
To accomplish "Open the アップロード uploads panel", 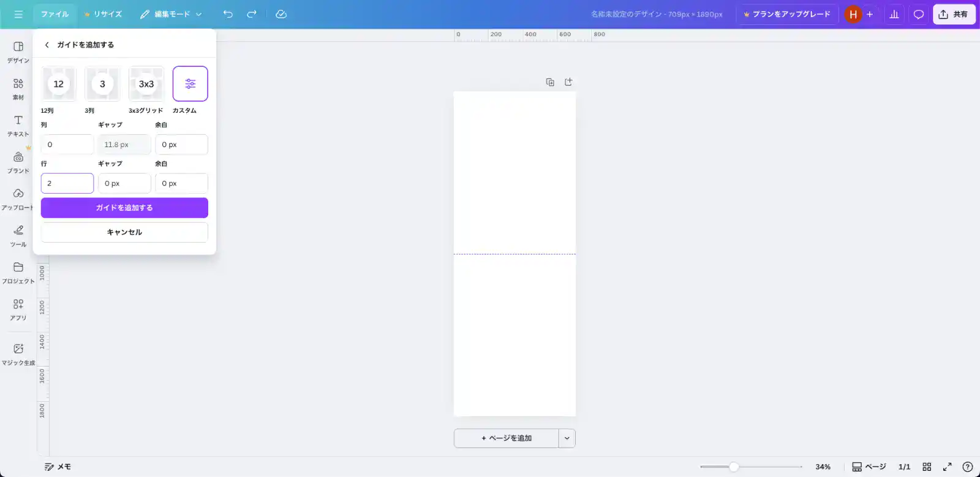I will [x=18, y=199].
